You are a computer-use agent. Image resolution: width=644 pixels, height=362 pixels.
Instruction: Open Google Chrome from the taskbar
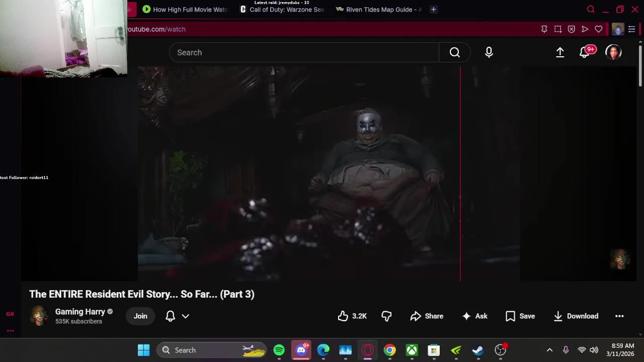390,350
